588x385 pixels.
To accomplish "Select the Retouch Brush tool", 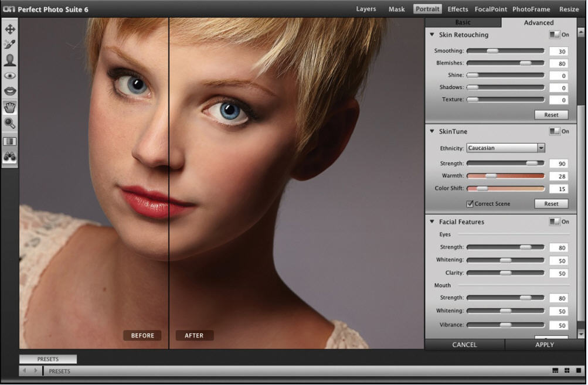I will [x=9, y=43].
